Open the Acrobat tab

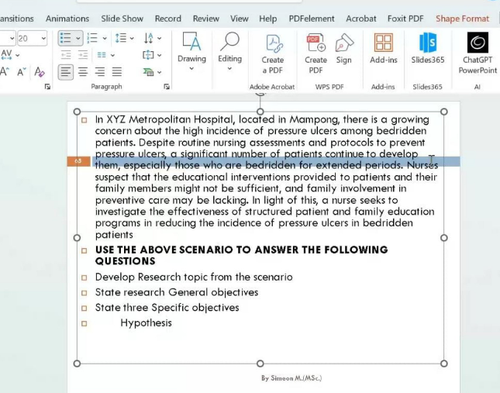[x=361, y=19]
